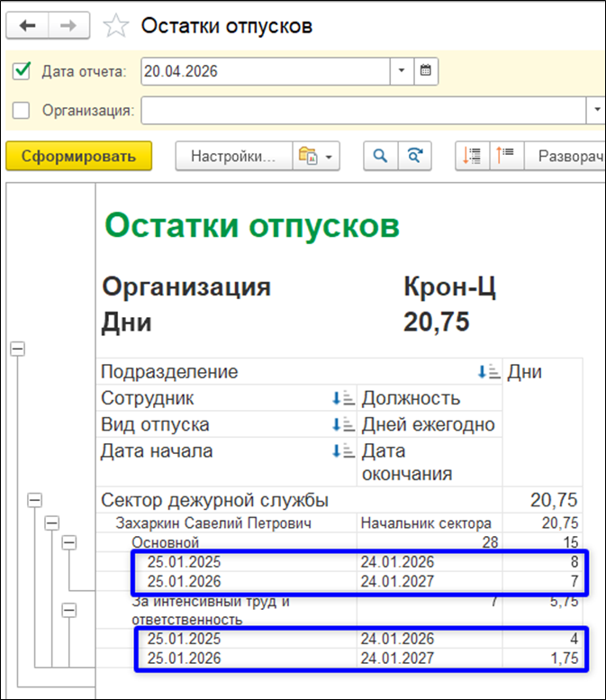Select the Дней ежегодно header cell
The height and width of the screenshot is (700, 606).
pyautogui.click(x=430, y=424)
